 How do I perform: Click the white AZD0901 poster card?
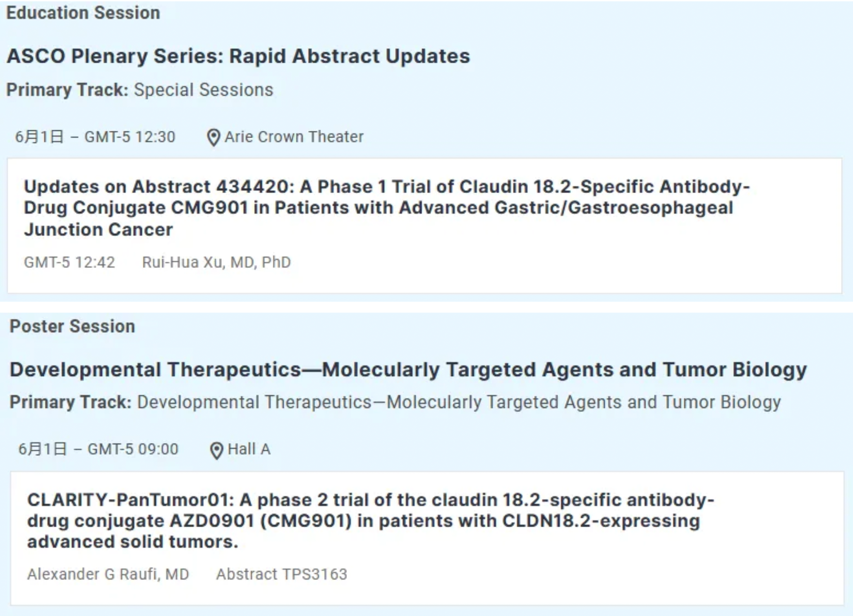click(x=531, y=579)
